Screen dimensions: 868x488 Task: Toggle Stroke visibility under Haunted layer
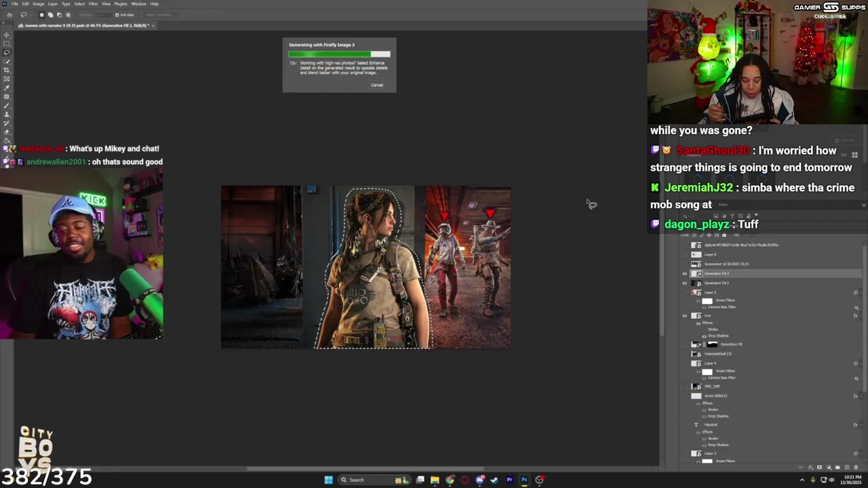(x=704, y=439)
